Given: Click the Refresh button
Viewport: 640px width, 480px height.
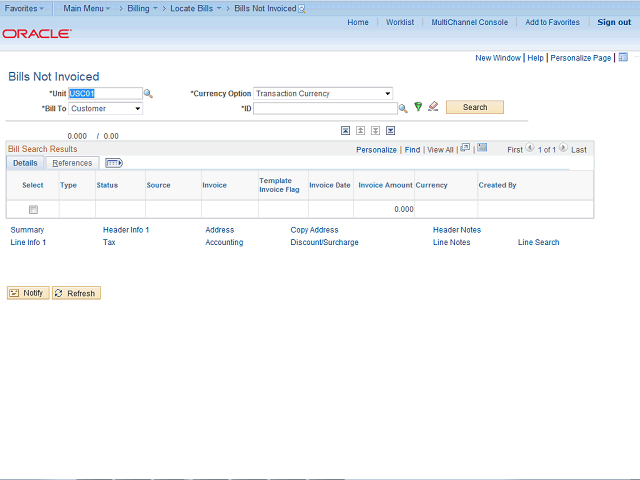Looking at the screenshot, I should point(76,293).
